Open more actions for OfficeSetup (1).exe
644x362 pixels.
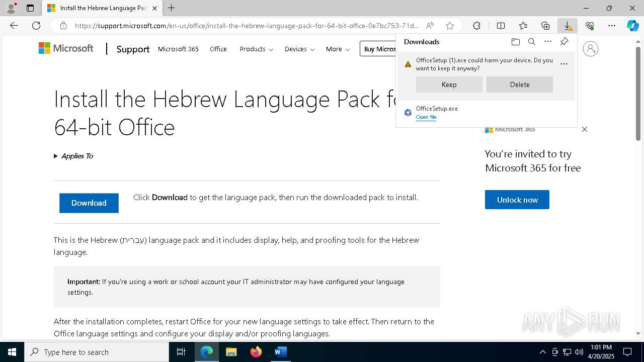564,64
